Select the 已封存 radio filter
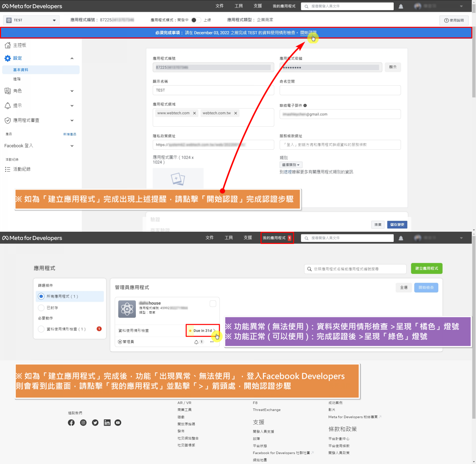Screen dimensions: 476x464 [x=41, y=308]
